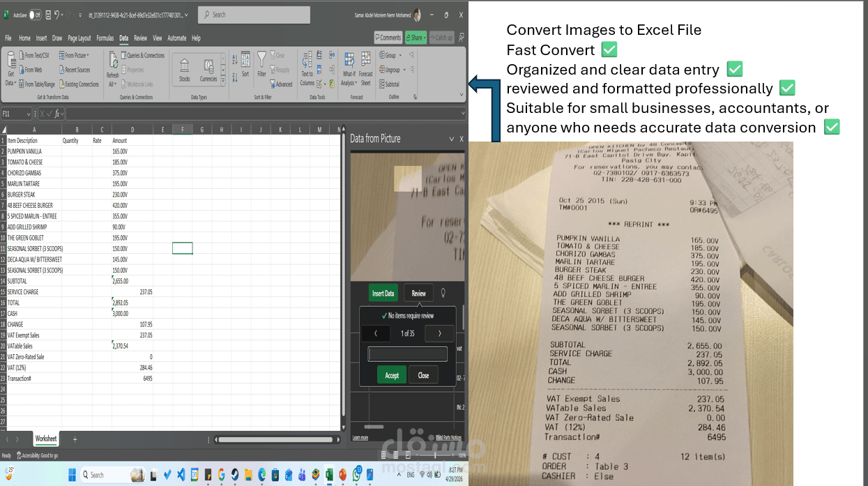Open From Picture dropdown
868x486 pixels.
click(73, 55)
